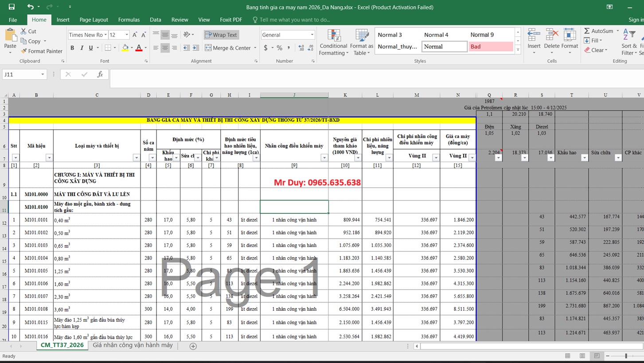Switch to Page Layout view in status bar
Viewport: 644px width, 363px height.
point(582,356)
